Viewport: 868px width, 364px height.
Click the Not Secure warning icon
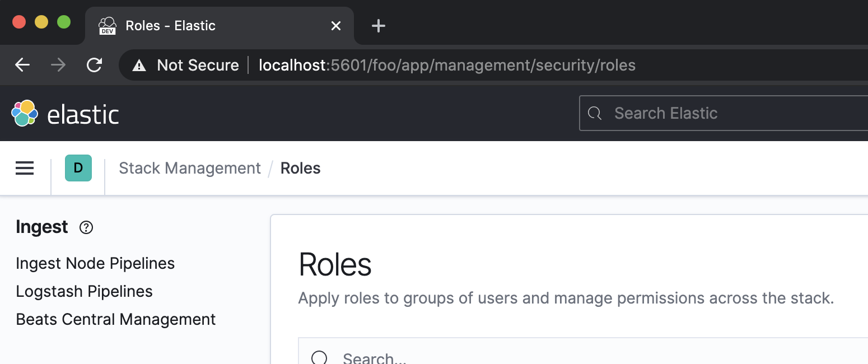pyautogui.click(x=139, y=66)
